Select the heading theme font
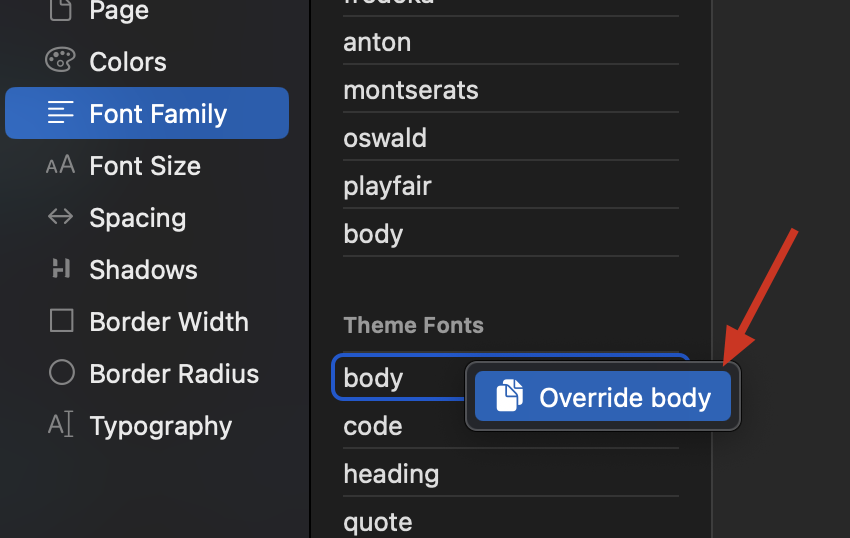850x538 pixels. click(x=391, y=474)
